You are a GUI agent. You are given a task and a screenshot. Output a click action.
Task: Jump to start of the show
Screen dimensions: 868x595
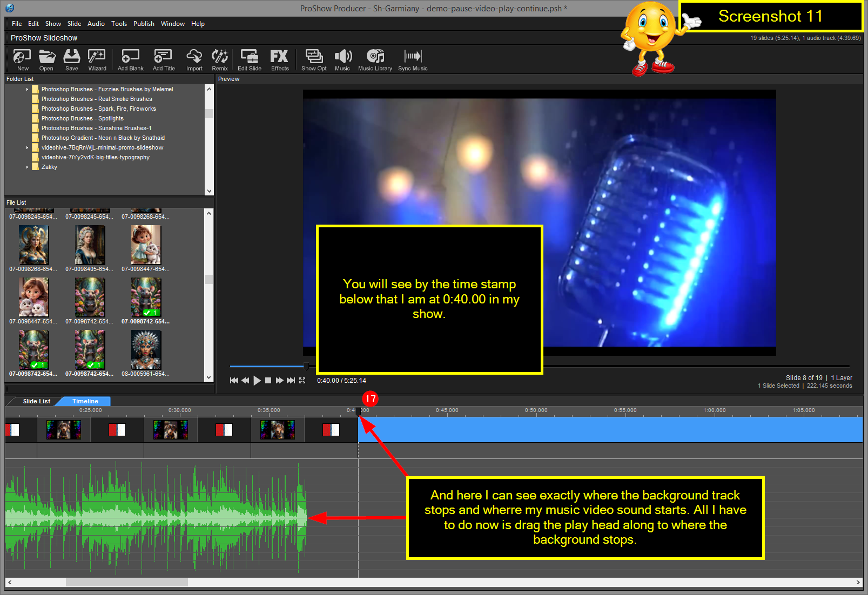[x=234, y=381]
